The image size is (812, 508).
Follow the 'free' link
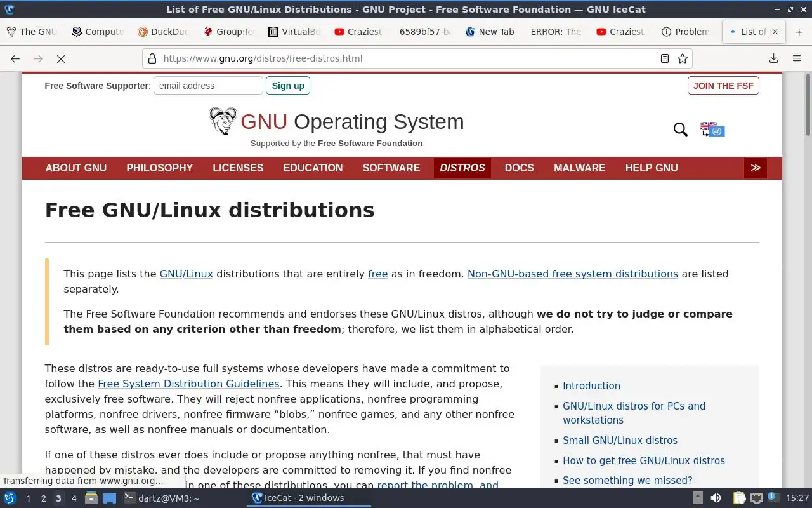pos(377,274)
